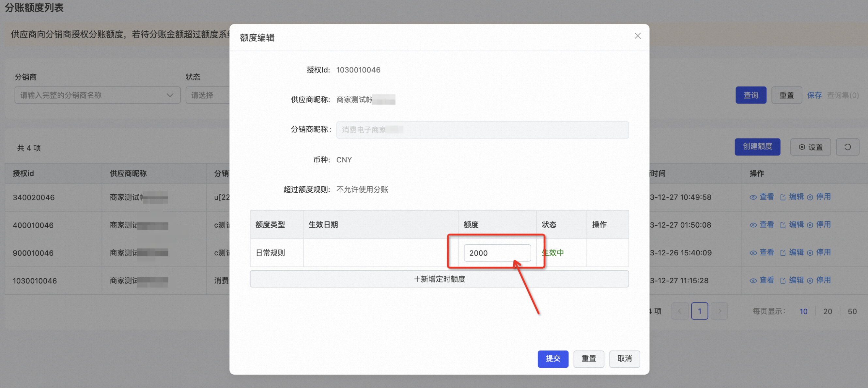Disable row 1030010046 via 停用
Screen dimensions: 868x388
[x=818, y=280]
